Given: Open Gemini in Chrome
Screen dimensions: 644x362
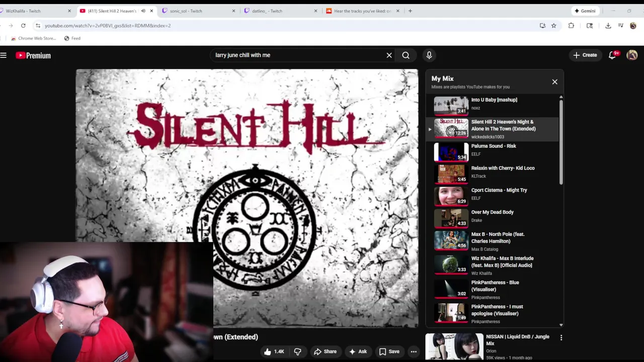Looking at the screenshot, I should 585,11.
